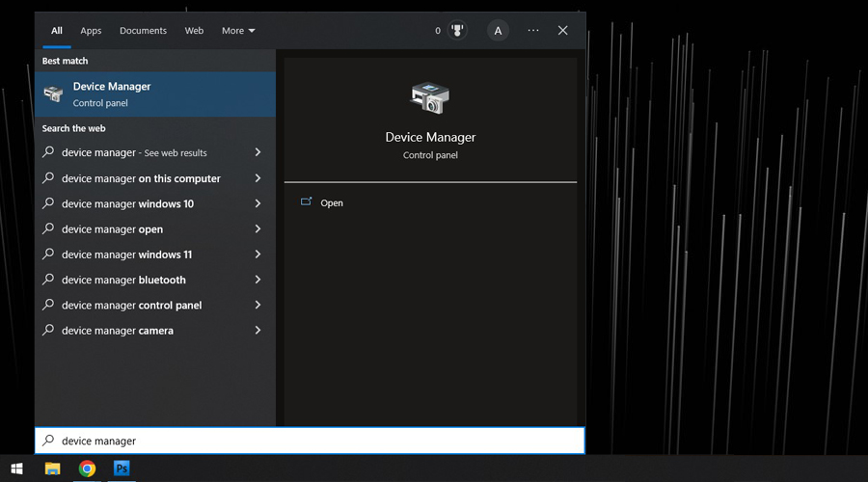868x482 pixels.
Task: Expand 'device manager control panel' chevron
Action: 258,305
